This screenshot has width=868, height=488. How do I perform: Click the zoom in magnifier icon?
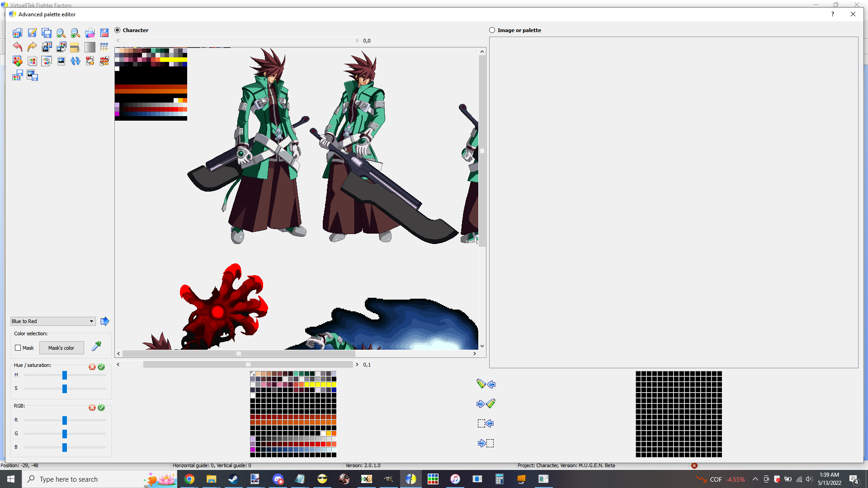[75, 33]
